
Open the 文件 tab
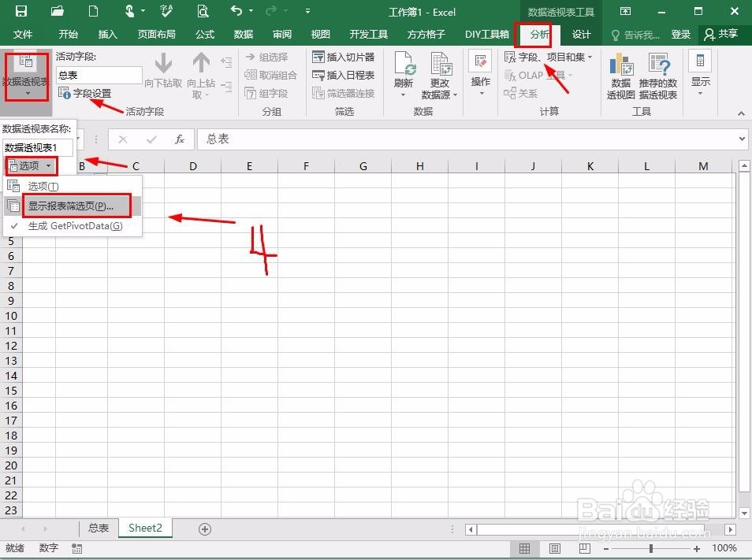pyautogui.click(x=23, y=34)
